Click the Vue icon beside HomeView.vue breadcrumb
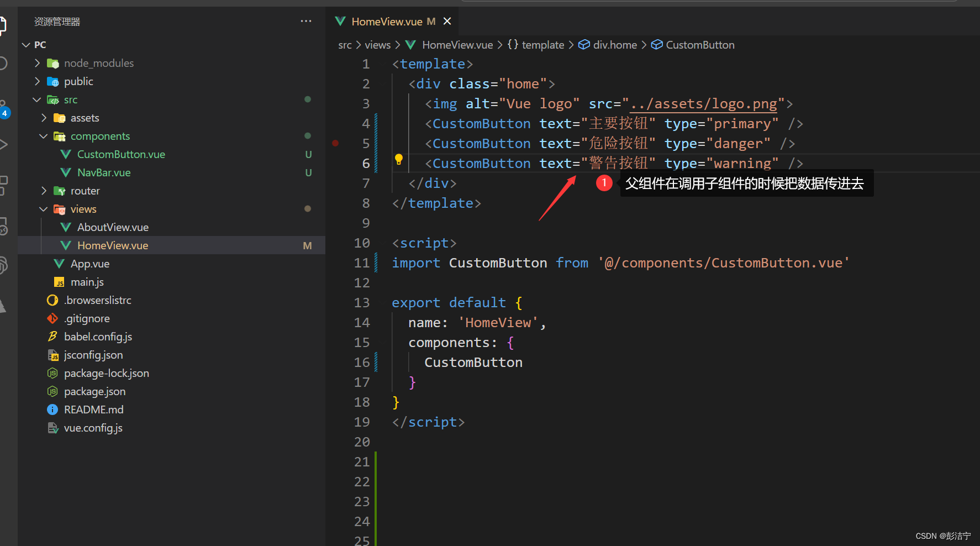 coord(410,45)
